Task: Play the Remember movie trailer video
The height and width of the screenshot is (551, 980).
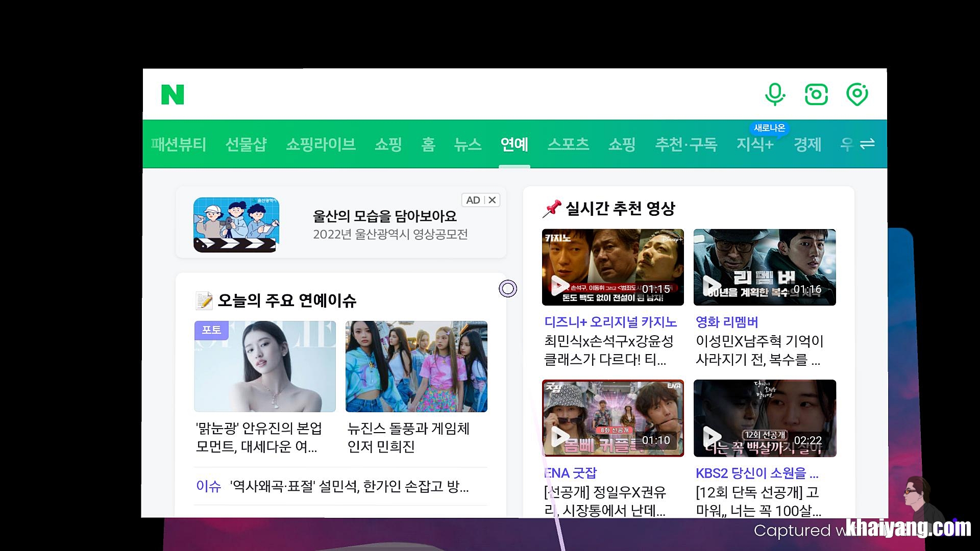Action: [764, 267]
